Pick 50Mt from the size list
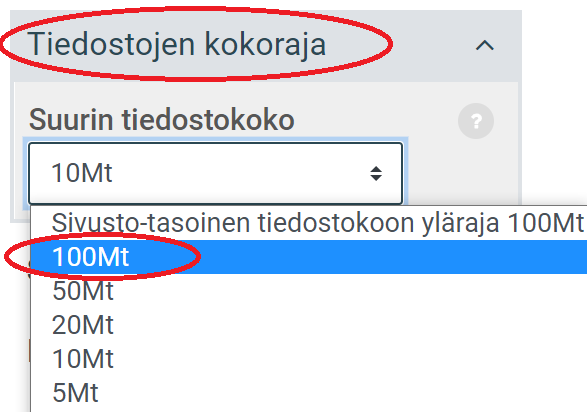Screen dimensions: 587x412 [x=308, y=291]
